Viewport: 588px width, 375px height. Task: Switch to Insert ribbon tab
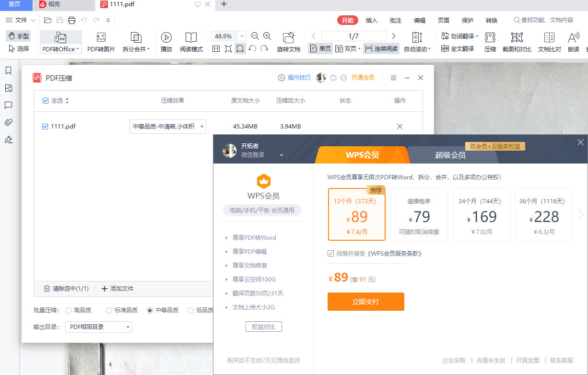pos(371,20)
